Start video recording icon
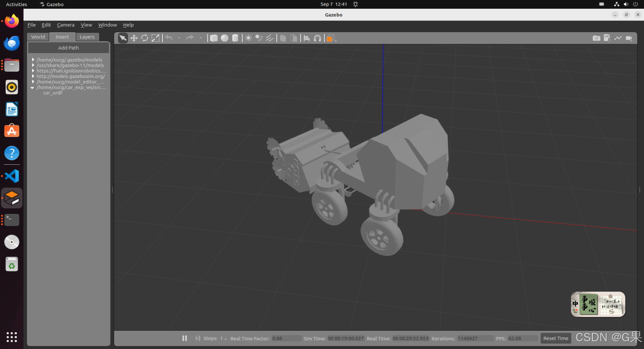 click(629, 38)
